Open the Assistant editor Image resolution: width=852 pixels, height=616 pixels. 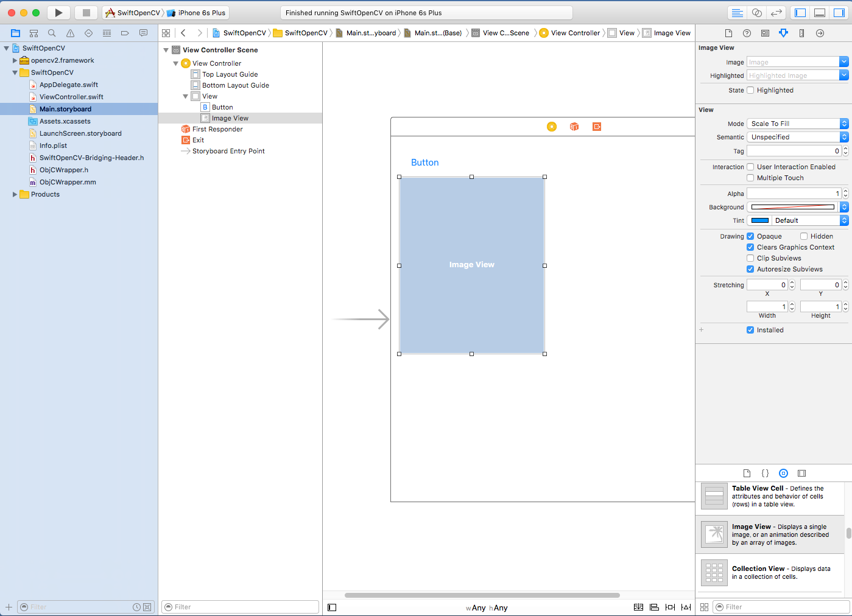756,13
